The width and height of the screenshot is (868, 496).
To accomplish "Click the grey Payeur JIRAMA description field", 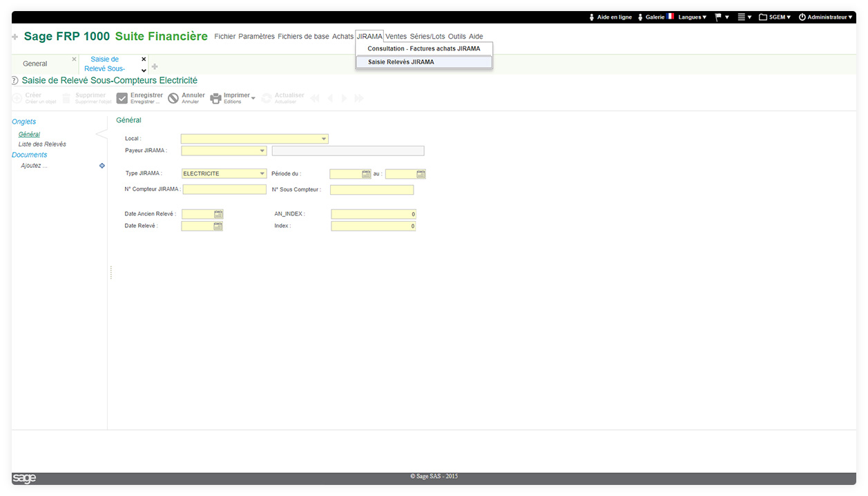I will coord(348,151).
